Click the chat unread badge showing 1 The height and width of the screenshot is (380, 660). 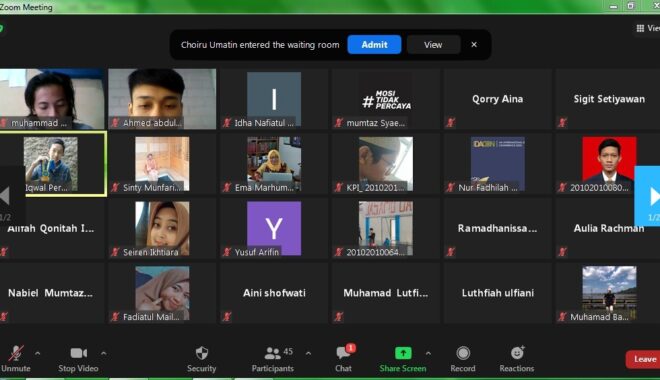tap(351, 348)
